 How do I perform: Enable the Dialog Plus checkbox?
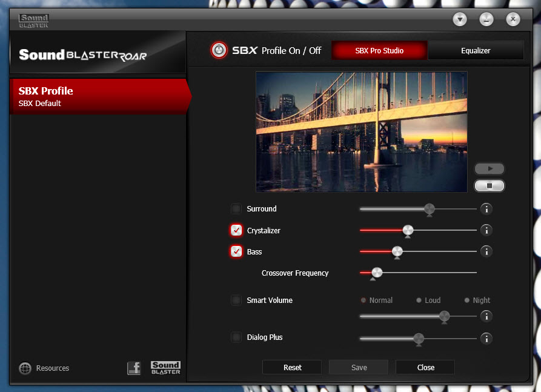(x=236, y=337)
